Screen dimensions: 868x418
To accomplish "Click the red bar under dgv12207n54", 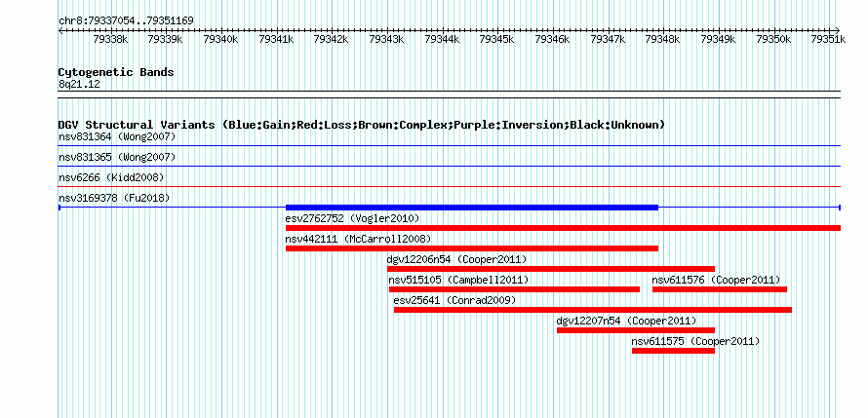I will 636,330.
